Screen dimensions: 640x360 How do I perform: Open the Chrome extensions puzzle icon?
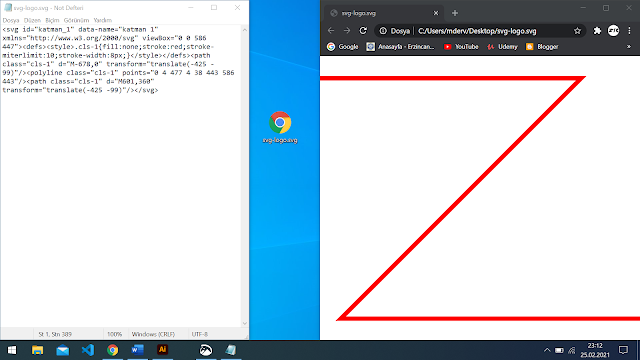(x=597, y=31)
